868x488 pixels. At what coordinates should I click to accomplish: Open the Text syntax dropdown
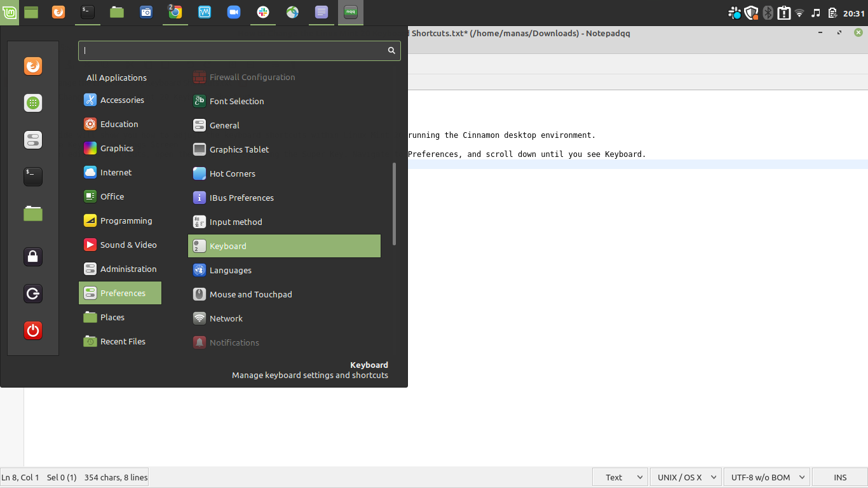pos(620,477)
